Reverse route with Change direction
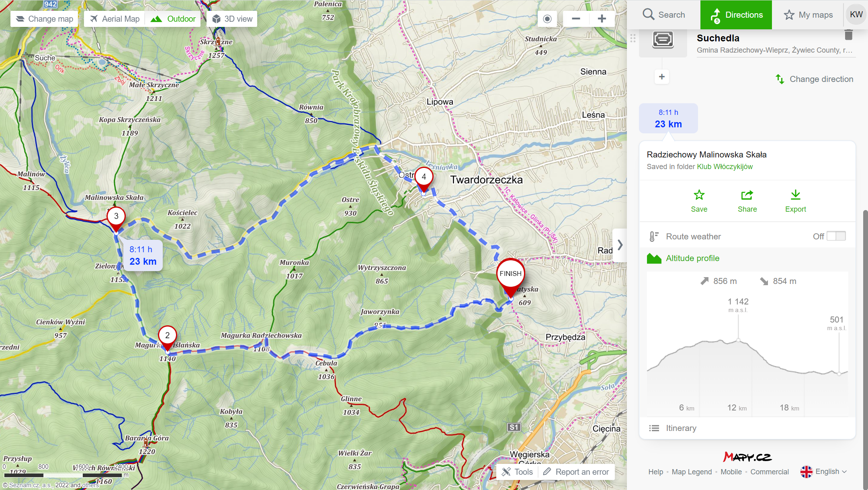868x490 pixels. pyautogui.click(x=814, y=79)
